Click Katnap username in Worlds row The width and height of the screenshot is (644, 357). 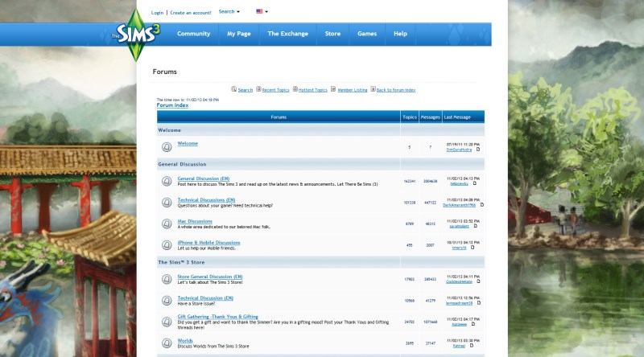(459, 346)
